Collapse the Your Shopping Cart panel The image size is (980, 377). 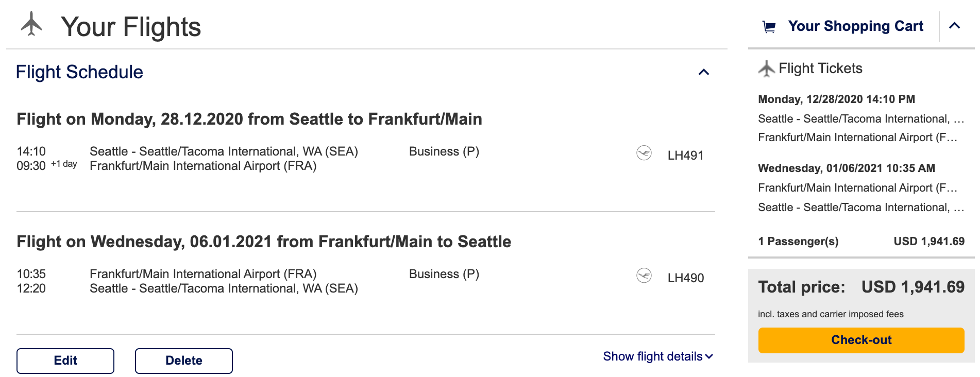pyautogui.click(x=954, y=26)
